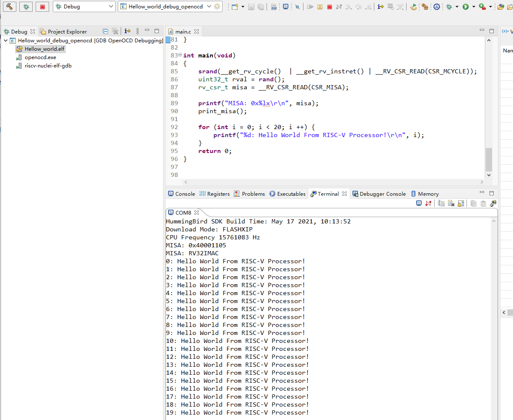Screen dimensions: 513x420
Task: Open a terminal from the main toolbar monitor icon
Action: (x=285, y=7)
